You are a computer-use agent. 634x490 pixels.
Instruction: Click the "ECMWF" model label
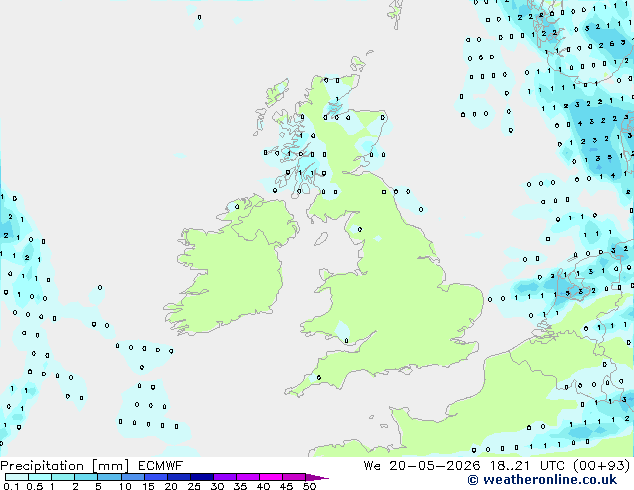tap(160, 466)
